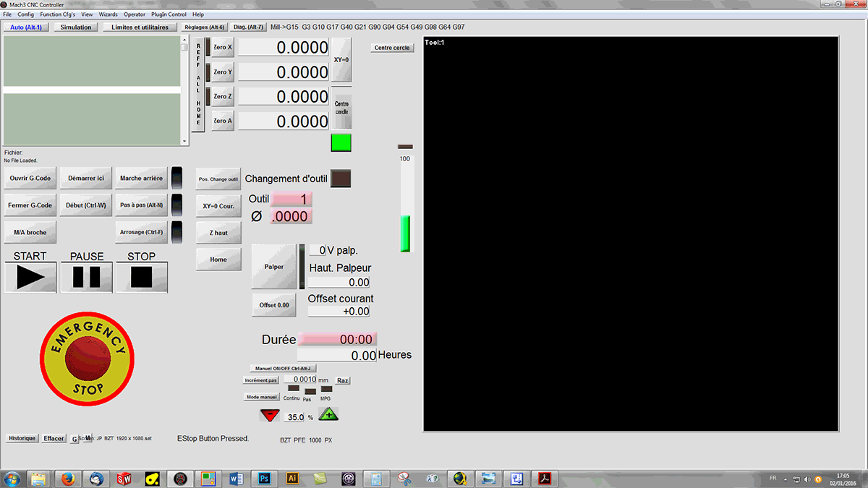Image resolution: width=868 pixels, height=488 pixels.
Task: Open the Config menu
Action: tap(25, 14)
